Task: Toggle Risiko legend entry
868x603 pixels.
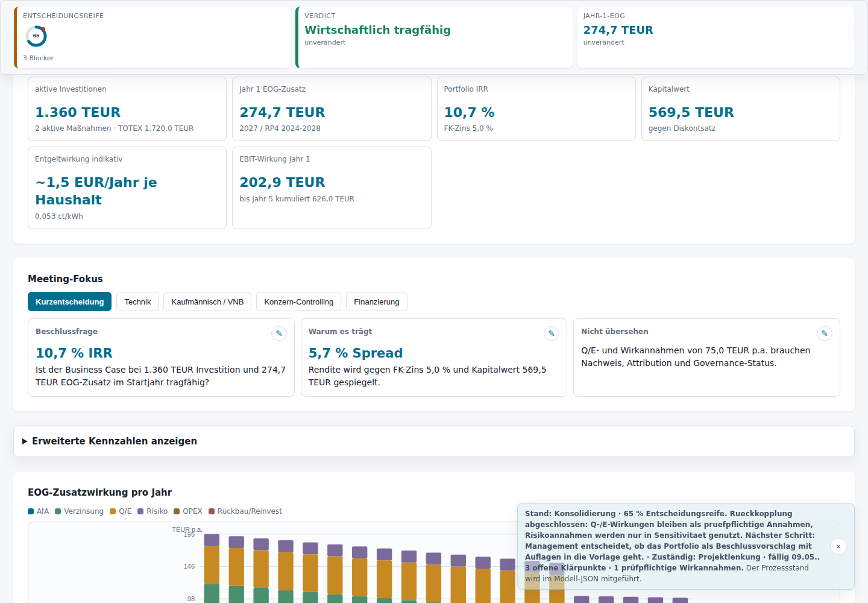Action: click(153, 511)
